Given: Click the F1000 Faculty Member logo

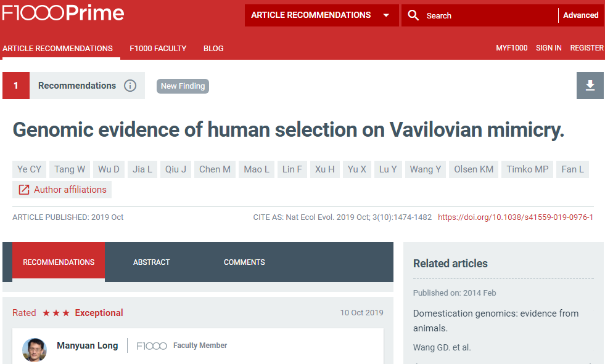Looking at the screenshot, I should (152, 346).
